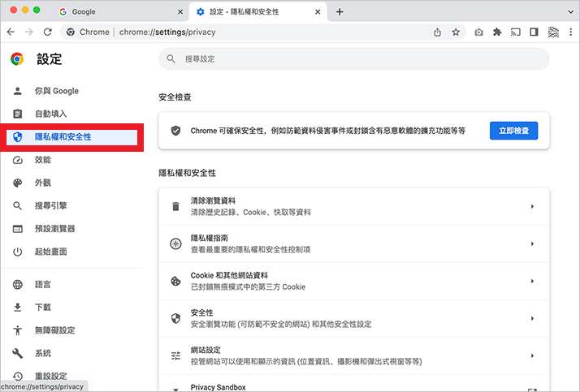Go back using the browser back arrow
The height and width of the screenshot is (392, 580).
pyautogui.click(x=11, y=32)
